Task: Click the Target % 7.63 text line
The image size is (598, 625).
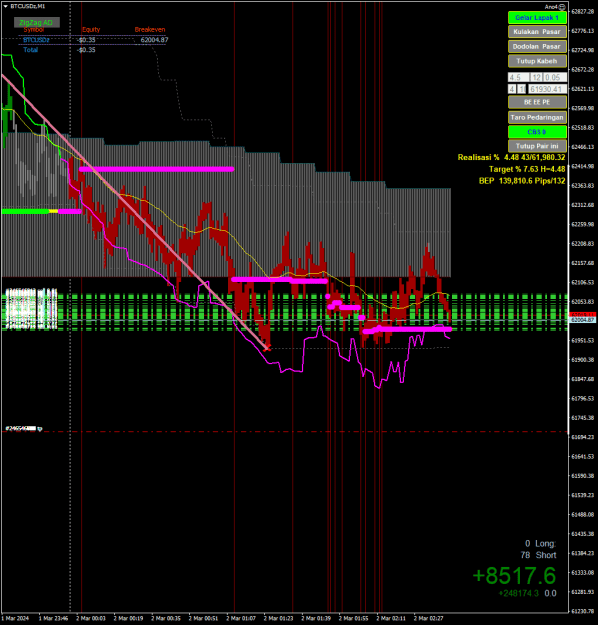Action: 527,169
